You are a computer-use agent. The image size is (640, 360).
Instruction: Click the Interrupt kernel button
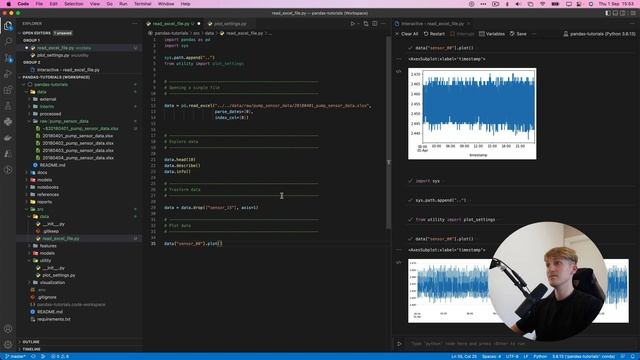[462, 34]
